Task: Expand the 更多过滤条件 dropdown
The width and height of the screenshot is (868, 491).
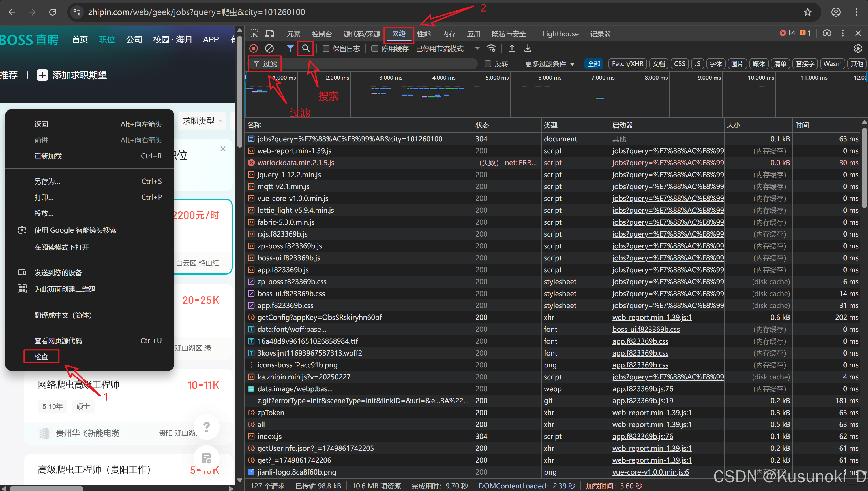Action: pos(549,64)
